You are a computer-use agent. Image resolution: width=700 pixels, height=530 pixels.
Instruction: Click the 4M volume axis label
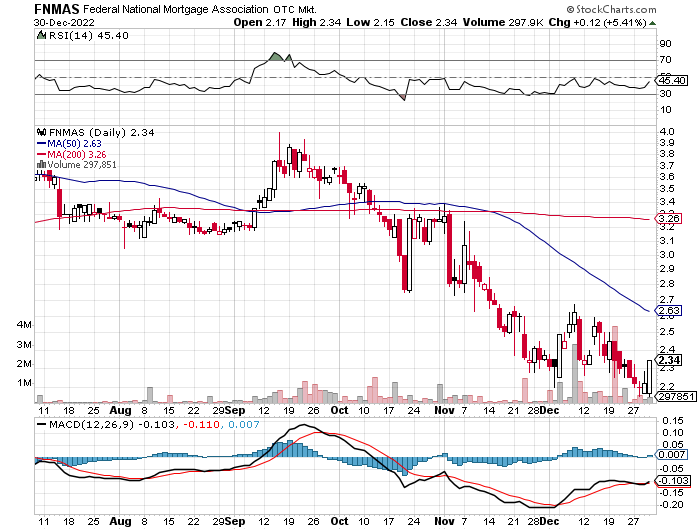pos(24,325)
